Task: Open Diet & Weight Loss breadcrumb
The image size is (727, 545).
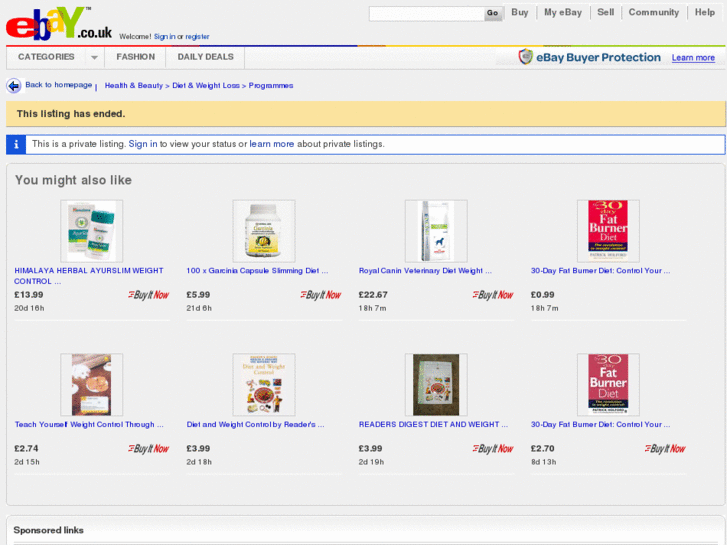Action: pos(206,86)
